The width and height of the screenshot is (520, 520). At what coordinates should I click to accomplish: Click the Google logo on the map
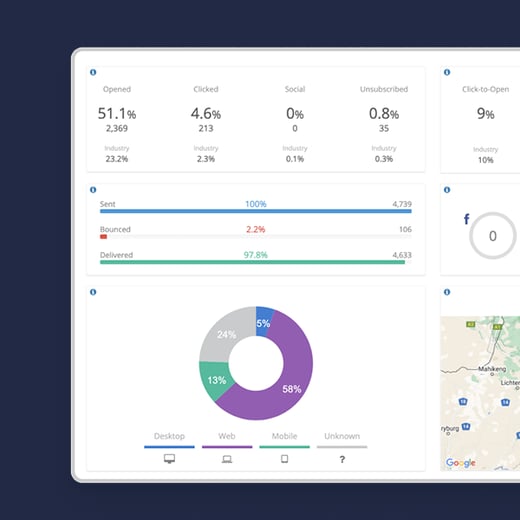pos(461,463)
